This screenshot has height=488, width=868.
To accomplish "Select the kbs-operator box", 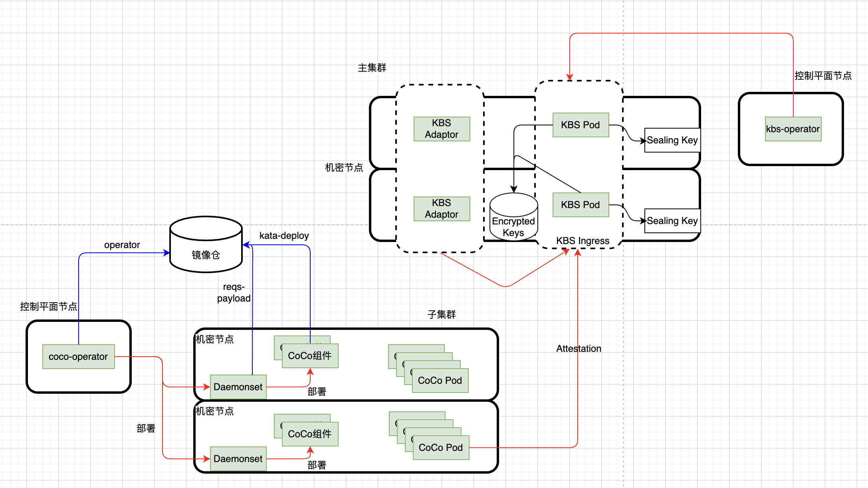I will (x=793, y=129).
